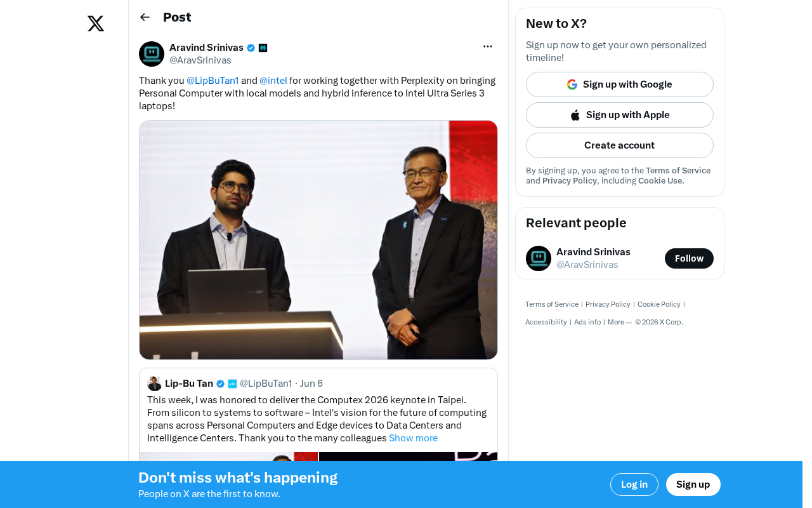Click Log in on the bottom banner

634,485
